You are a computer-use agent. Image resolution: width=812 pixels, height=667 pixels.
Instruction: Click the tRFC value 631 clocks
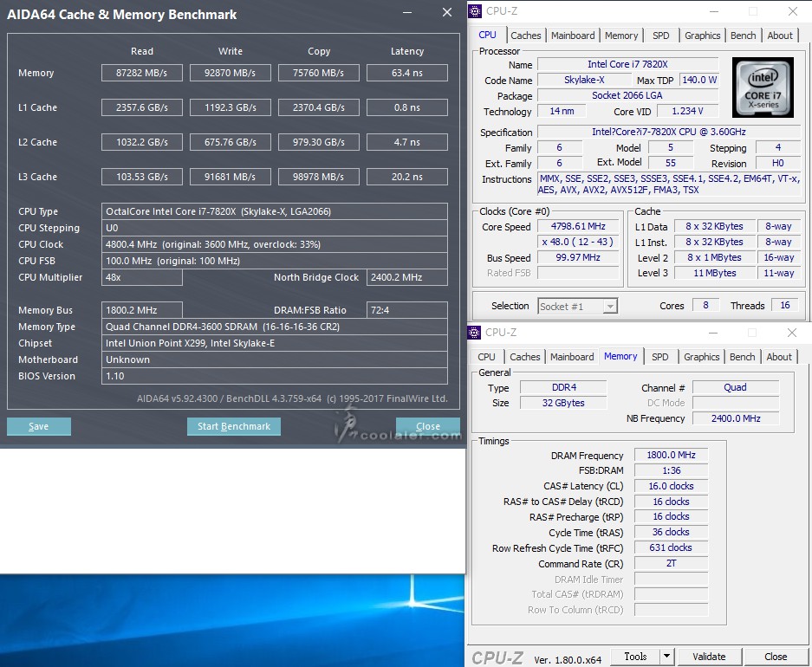pyautogui.click(x=671, y=547)
